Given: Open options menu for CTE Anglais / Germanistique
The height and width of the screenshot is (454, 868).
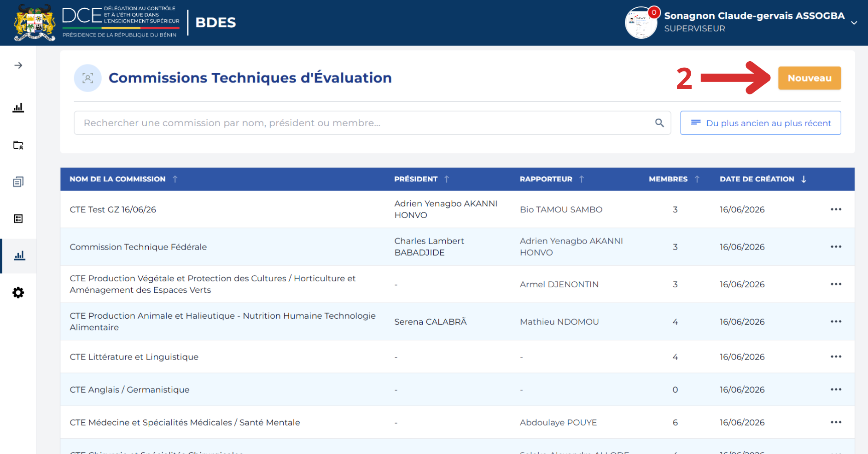Looking at the screenshot, I should tap(836, 390).
